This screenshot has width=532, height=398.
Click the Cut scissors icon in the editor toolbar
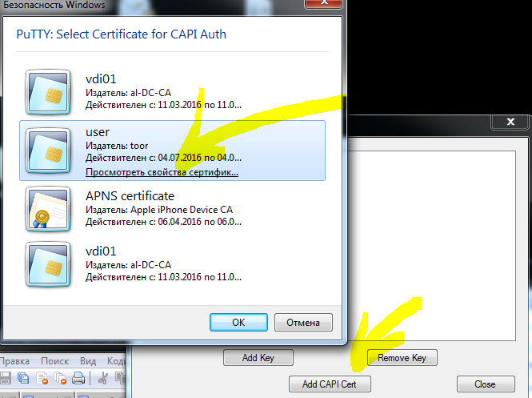(x=102, y=378)
